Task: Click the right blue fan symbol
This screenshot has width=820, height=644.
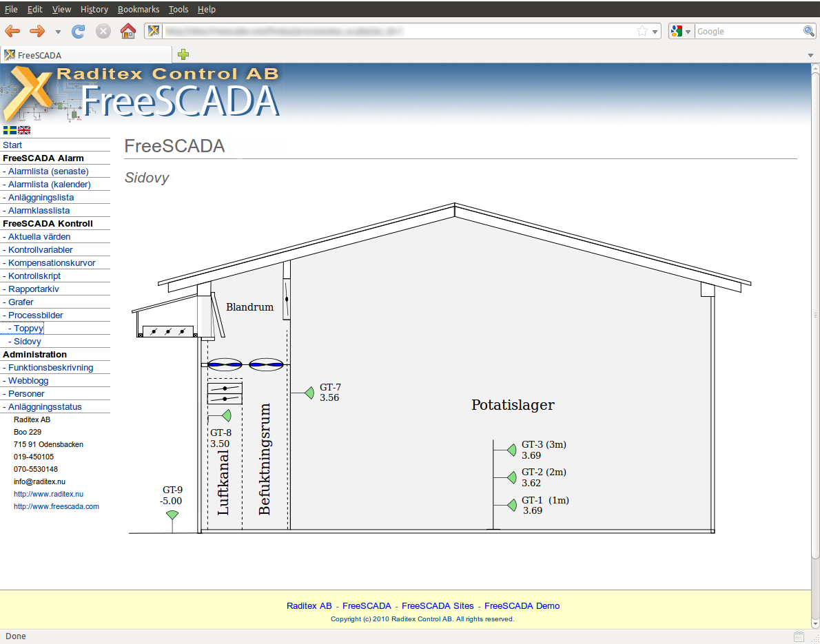Action: (x=266, y=364)
